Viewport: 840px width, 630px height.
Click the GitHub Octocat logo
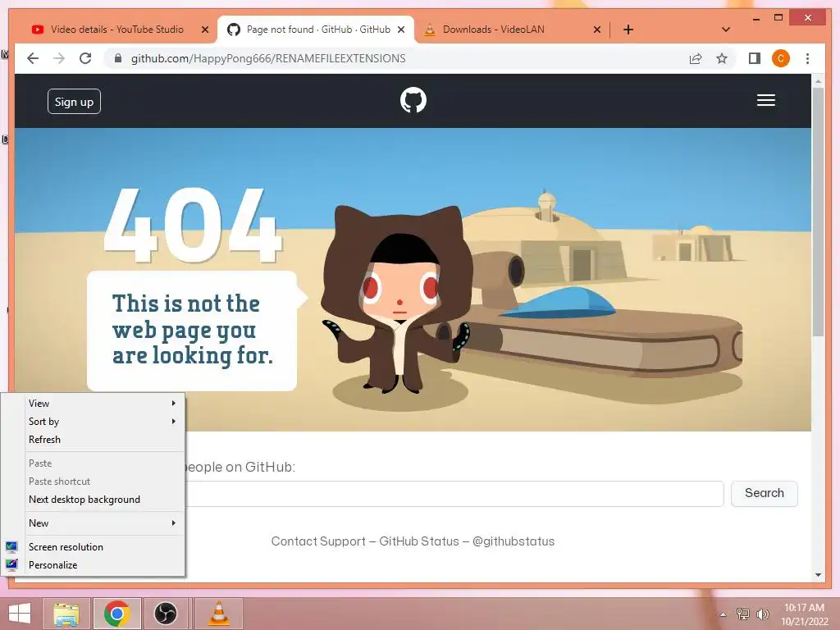click(x=413, y=100)
